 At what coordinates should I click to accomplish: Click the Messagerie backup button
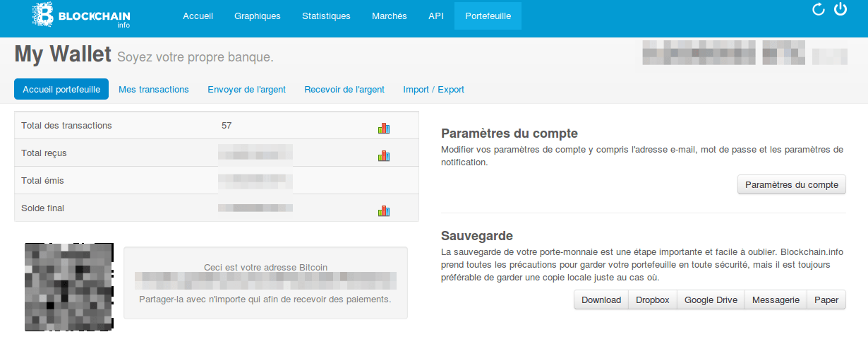click(776, 300)
